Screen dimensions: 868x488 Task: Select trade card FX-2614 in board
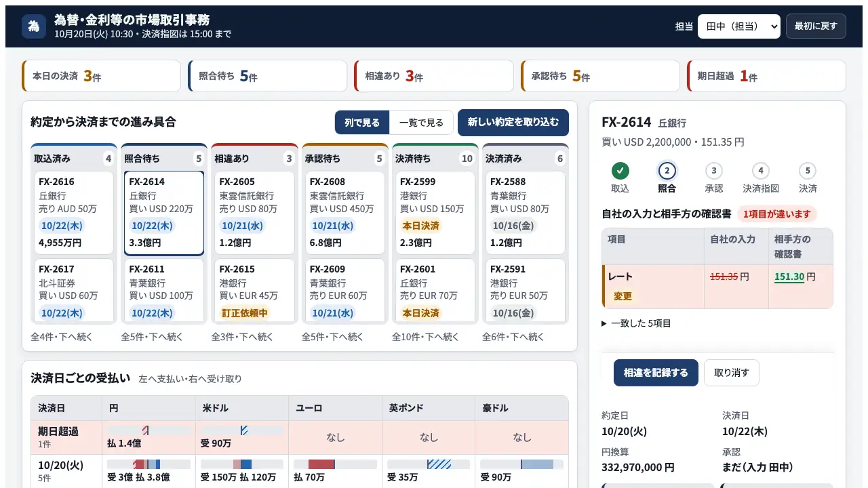coord(164,213)
